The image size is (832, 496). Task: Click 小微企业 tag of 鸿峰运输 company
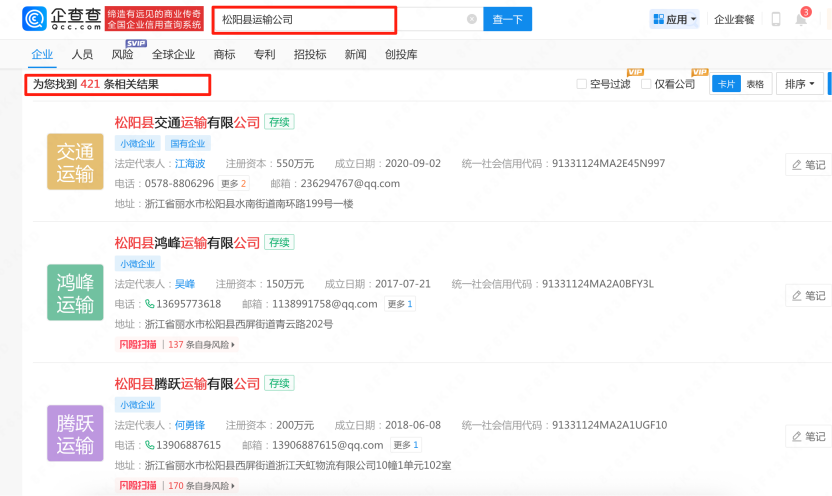point(137,264)
